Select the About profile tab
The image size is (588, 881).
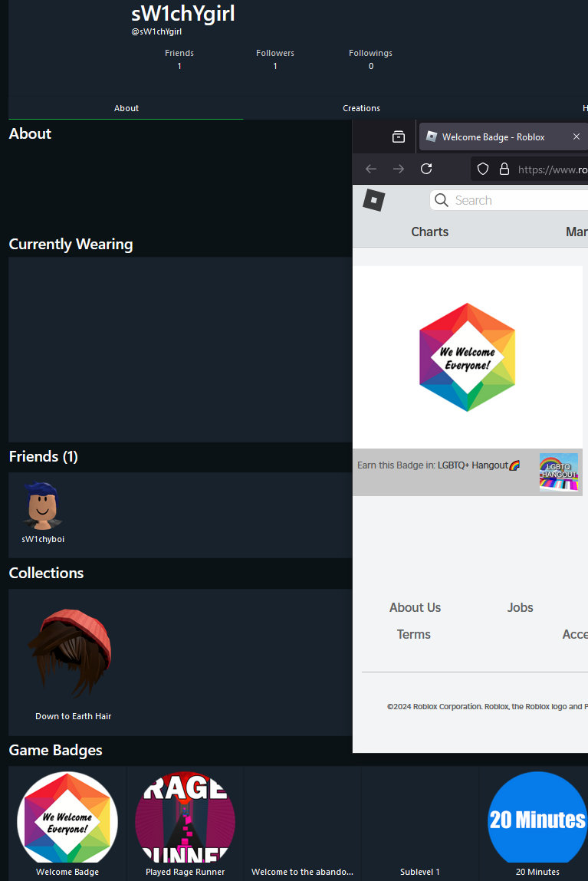(x=126, y=108)
